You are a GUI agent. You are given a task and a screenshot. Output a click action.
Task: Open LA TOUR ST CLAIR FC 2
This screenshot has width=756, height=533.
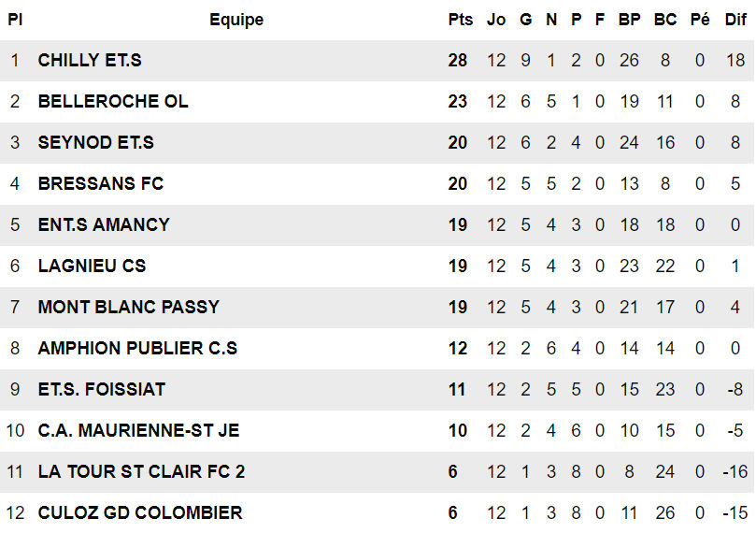point(141,472)
